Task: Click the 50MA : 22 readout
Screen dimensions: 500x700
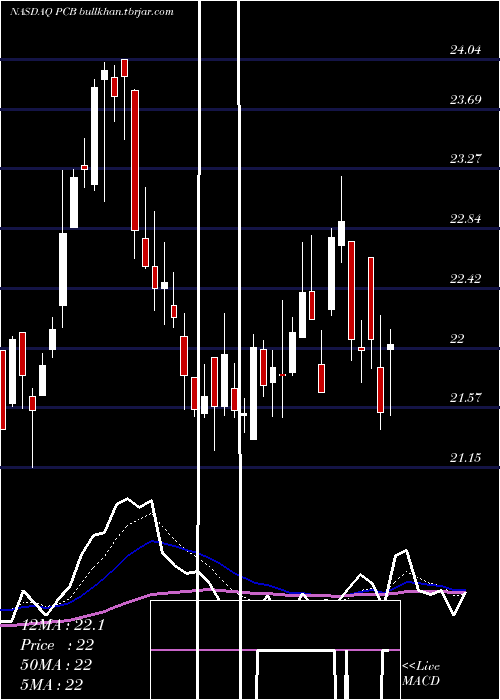Action: point(56,665)
